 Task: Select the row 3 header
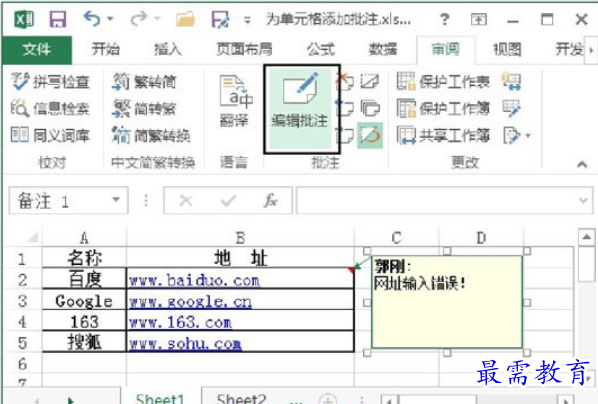tap(22, 301)
